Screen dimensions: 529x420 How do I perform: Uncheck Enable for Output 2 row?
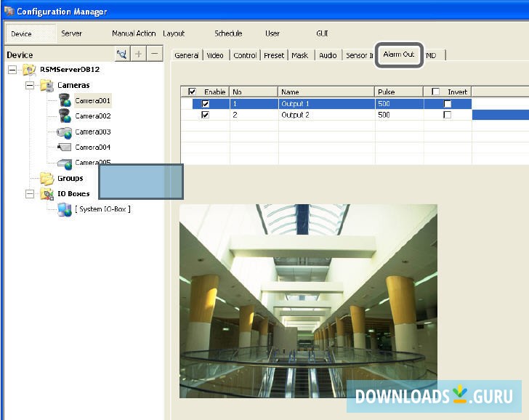pyautogui.click(x=205, y=115)
